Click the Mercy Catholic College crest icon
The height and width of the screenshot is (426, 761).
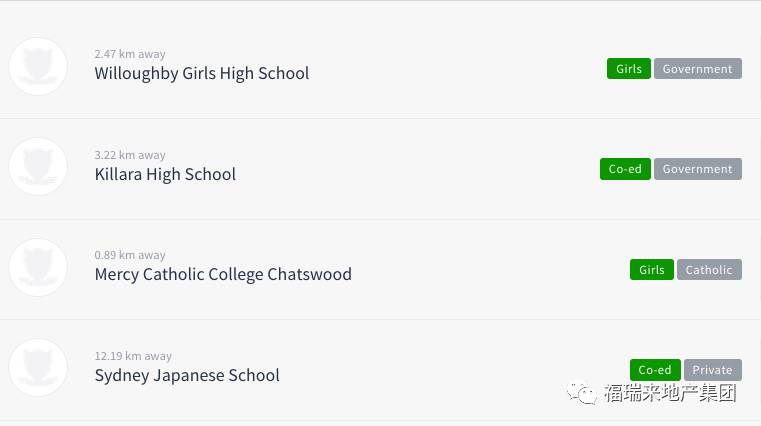[x=38, y=267]
